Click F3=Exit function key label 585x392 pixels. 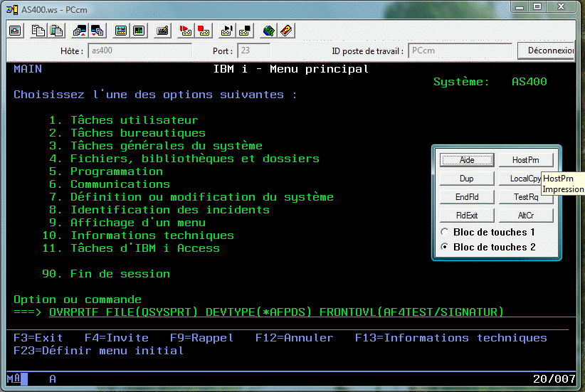click(38, 338)
